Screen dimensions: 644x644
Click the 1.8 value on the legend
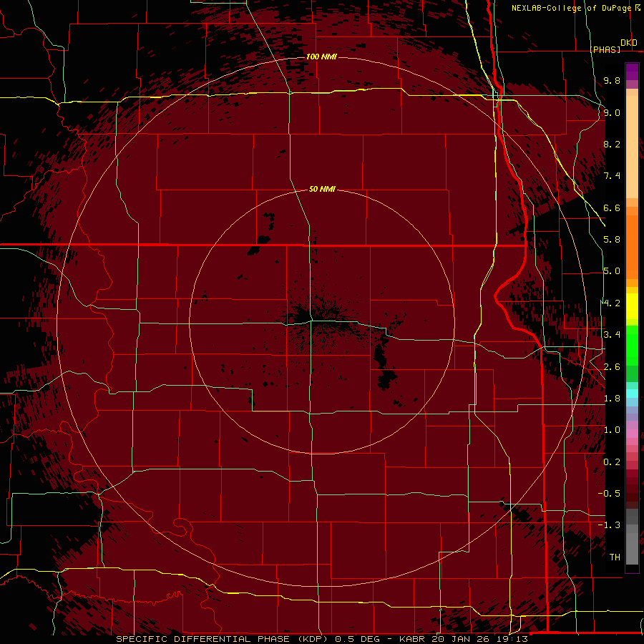(x=612, y=399)
